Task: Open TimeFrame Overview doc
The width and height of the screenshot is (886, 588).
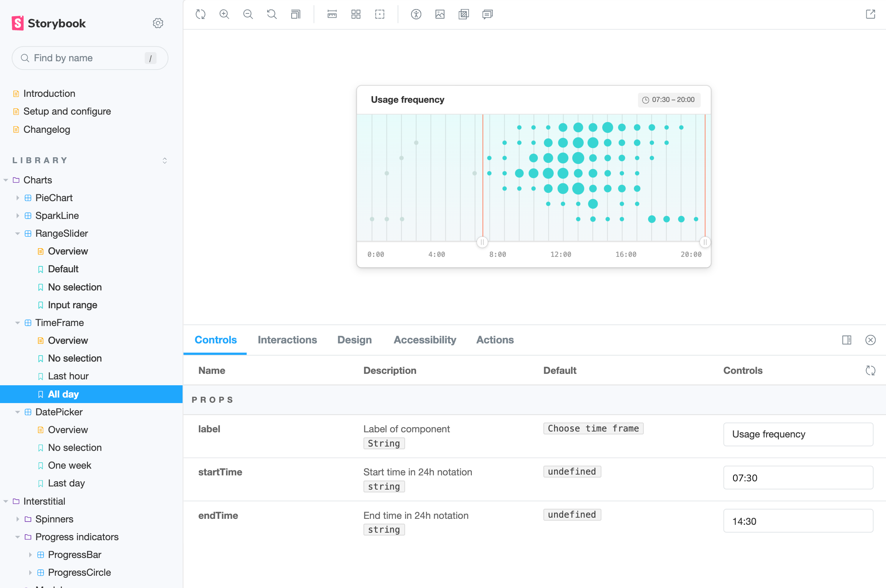Action: (x=68, y=341)
